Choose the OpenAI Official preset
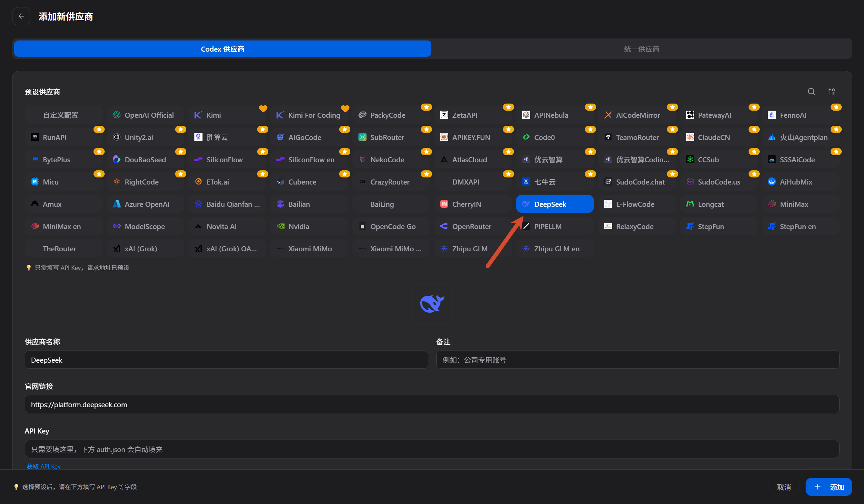 click(x=145, y=115)
